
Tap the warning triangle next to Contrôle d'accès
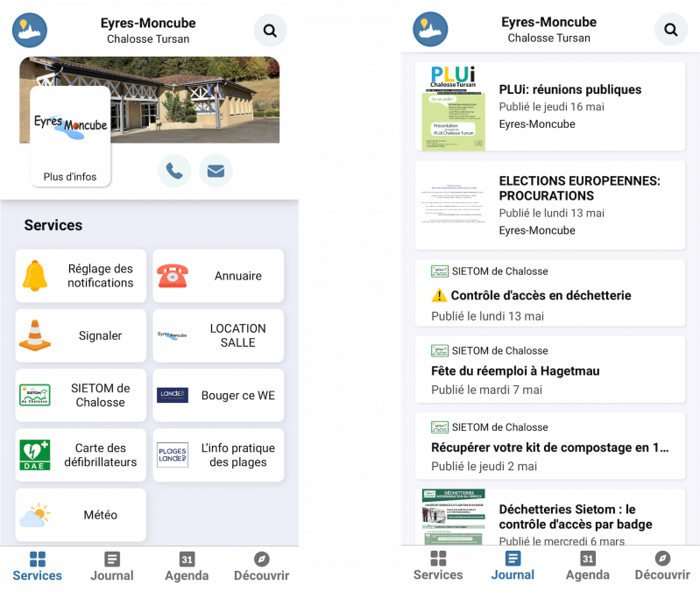coord(439,295)
